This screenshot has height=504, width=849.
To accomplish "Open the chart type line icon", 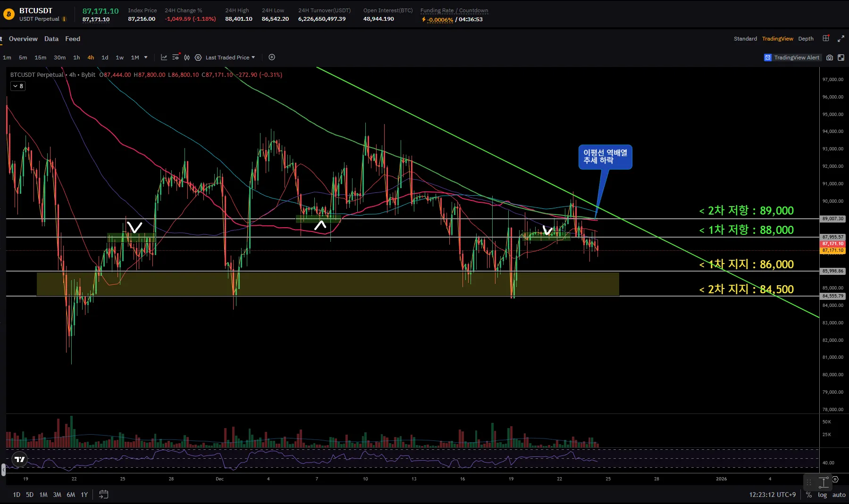I will (164, 58).
